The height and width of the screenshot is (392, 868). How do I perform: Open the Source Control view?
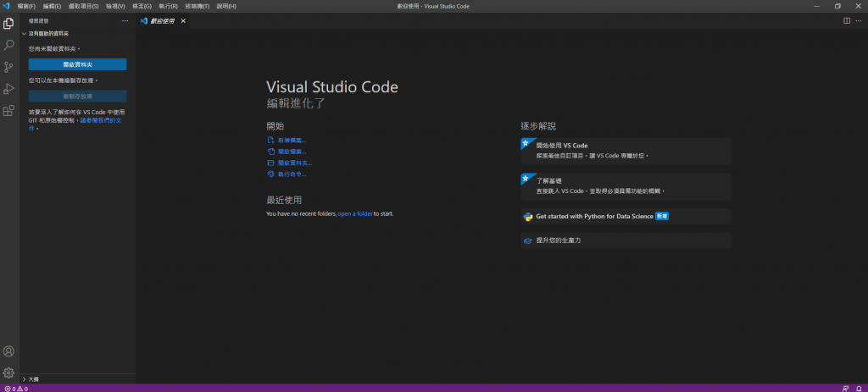[8, 68]
